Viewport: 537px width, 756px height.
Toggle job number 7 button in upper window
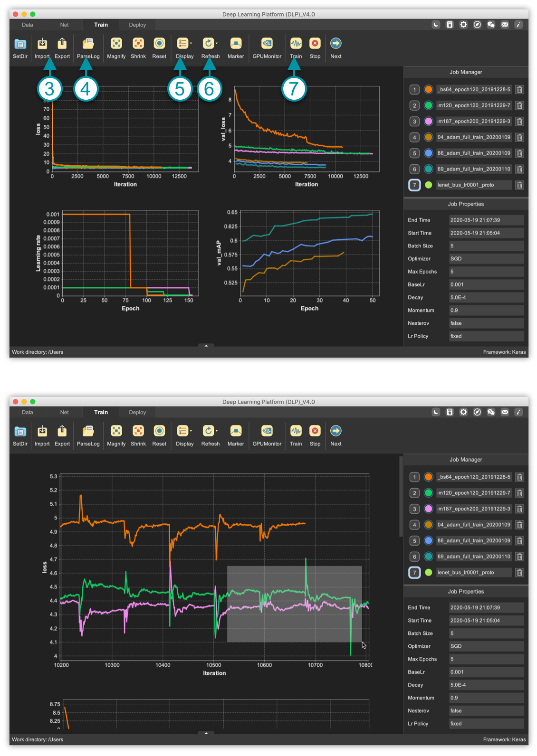(x=414, y=185)
